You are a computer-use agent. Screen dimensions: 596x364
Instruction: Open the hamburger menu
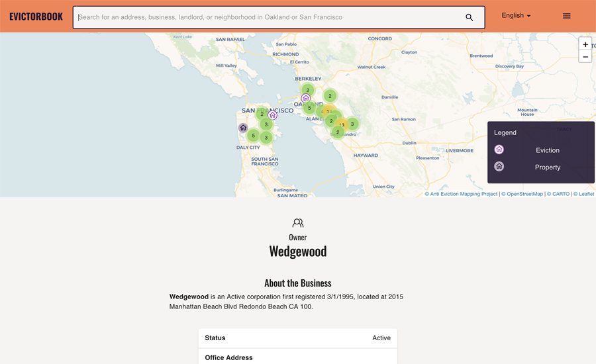point(566,16)
